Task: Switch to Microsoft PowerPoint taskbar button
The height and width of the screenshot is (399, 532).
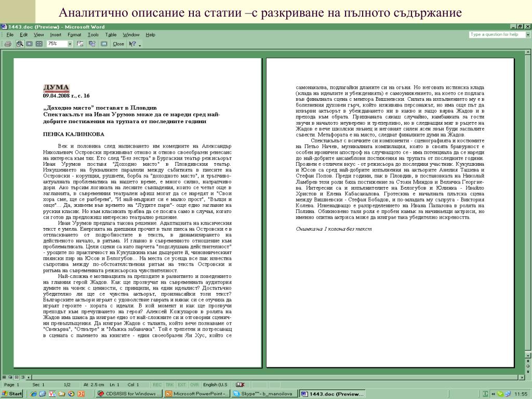Action: tap(196, 394)
